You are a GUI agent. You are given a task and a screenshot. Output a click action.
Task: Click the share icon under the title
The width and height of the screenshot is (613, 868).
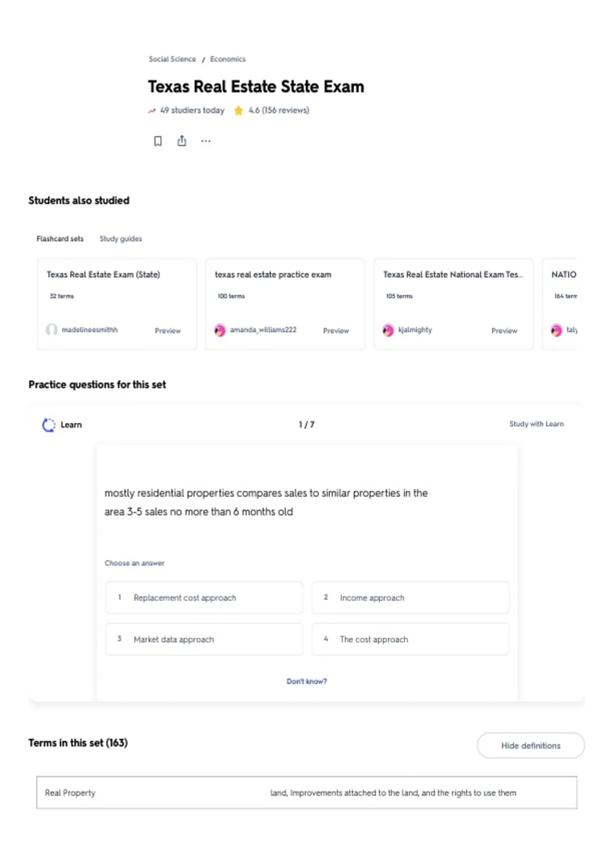click(x=182, y=141)
